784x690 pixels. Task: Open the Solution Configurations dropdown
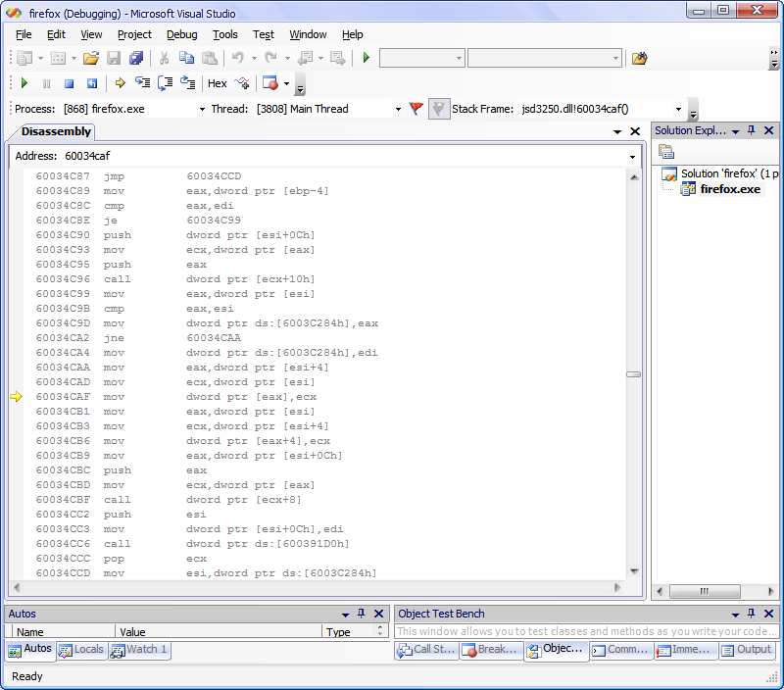(459, 59)
